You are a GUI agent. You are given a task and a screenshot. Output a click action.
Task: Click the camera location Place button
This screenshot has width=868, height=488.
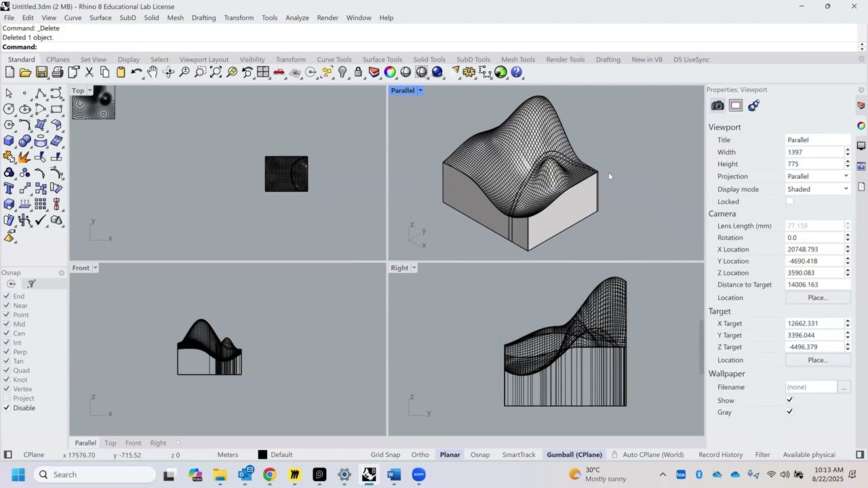818,298
